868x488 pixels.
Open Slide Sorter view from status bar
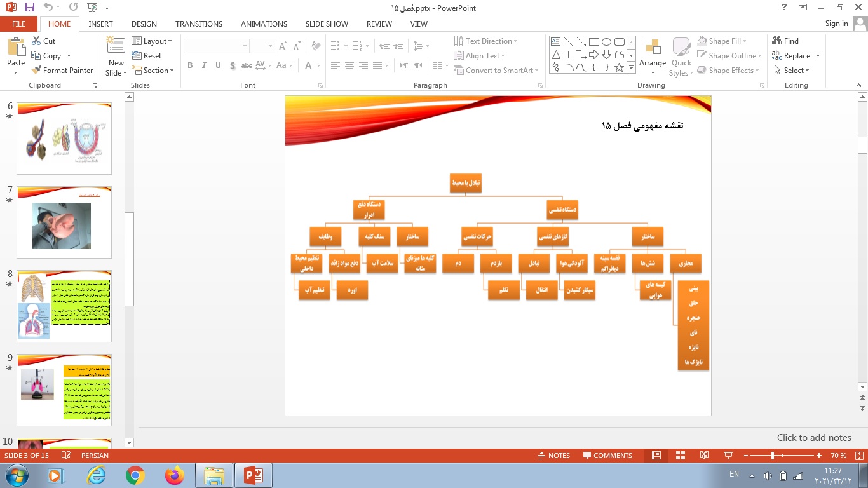tap(681, 456)
